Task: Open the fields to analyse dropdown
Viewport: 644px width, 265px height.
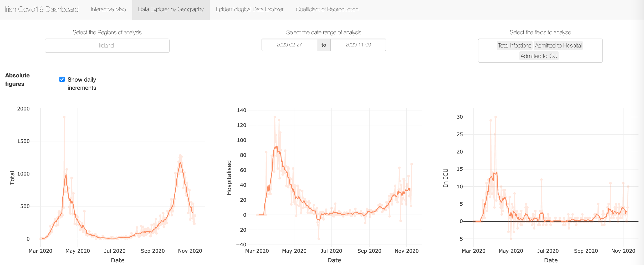Action: click(x=540, y=51)
